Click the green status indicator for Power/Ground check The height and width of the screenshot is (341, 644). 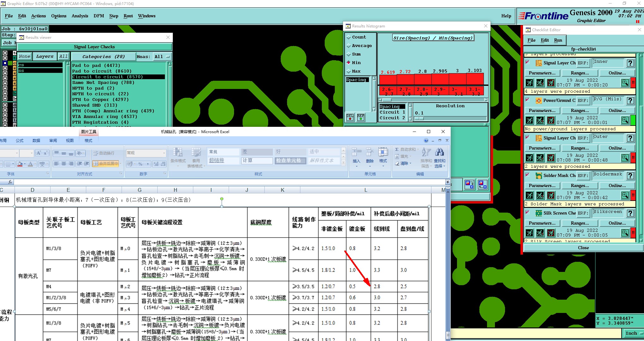(x=633, y=120)
